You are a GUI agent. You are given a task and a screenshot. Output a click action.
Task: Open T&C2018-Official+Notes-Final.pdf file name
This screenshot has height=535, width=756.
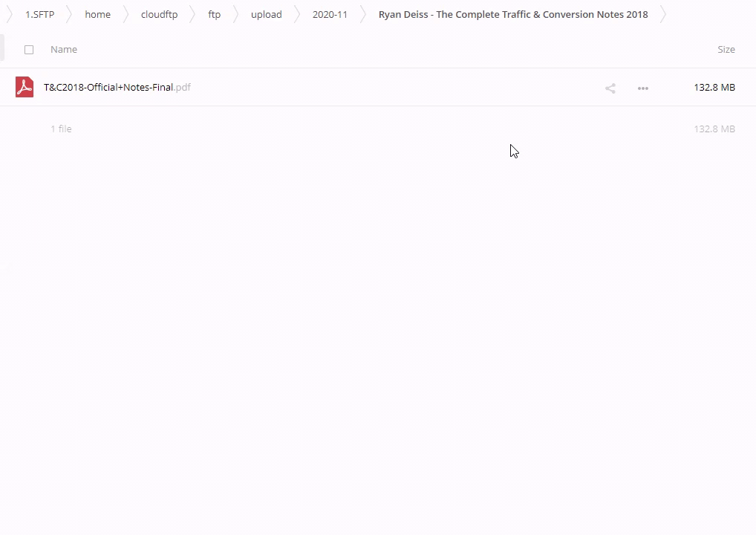(x=117, y=87)
